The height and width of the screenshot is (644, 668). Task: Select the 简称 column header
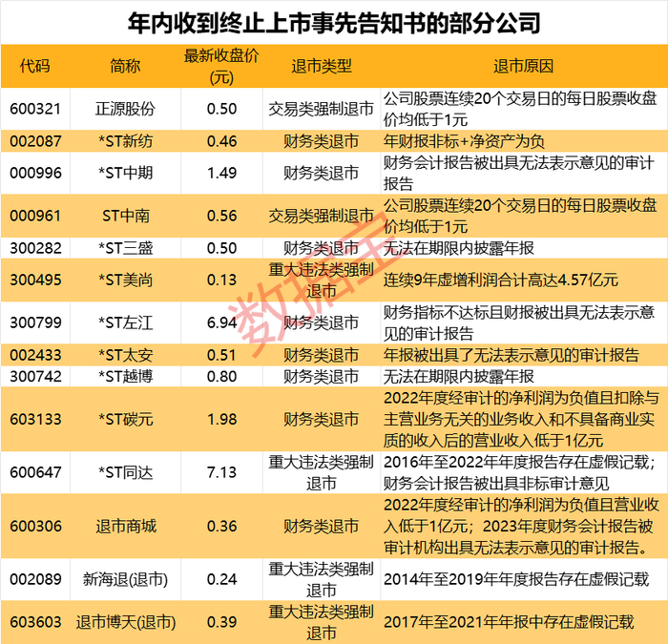[x=125, y=66]
